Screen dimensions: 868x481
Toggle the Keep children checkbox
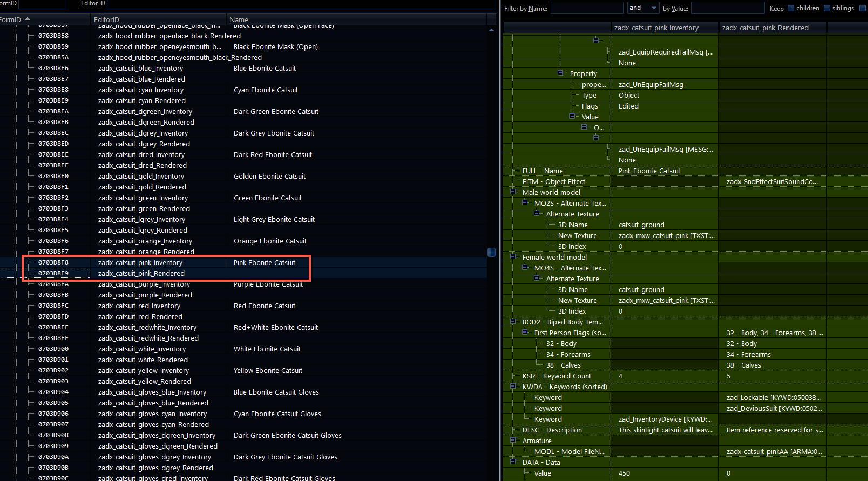click(791, 8)
